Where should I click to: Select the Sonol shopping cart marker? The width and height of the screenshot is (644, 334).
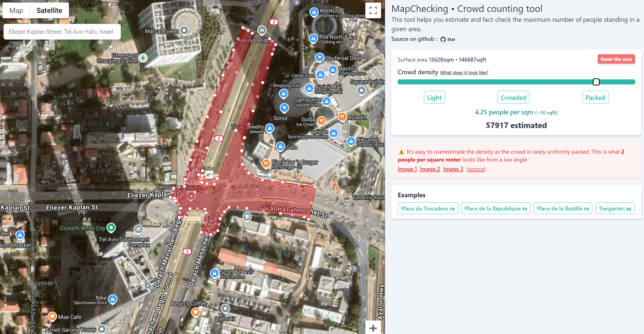point(285,108)
